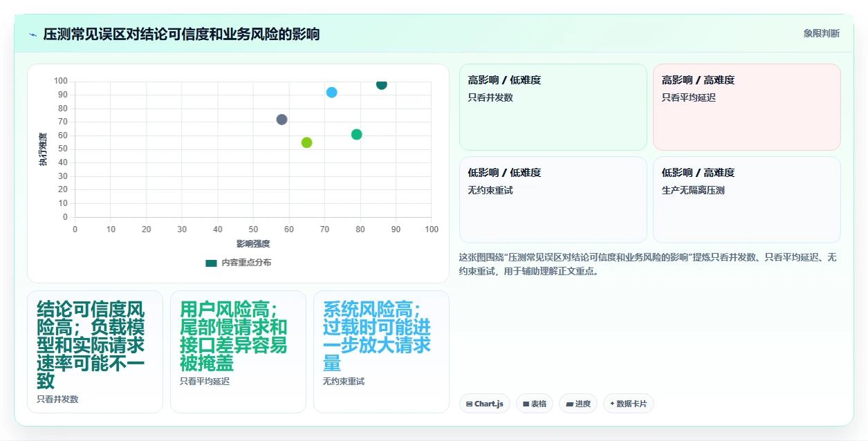Select the lime green scatter point
This screenshot has height=441, width=868.
307,142
